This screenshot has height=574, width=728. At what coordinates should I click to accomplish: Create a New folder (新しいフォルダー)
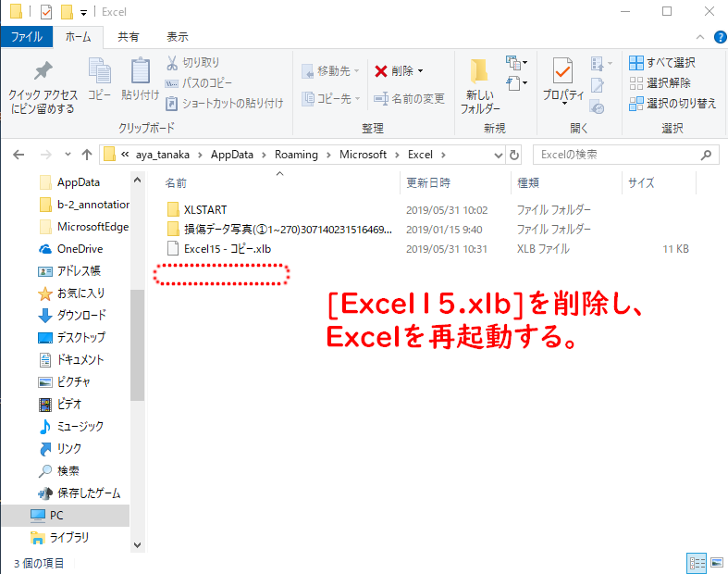pos(479,86)
